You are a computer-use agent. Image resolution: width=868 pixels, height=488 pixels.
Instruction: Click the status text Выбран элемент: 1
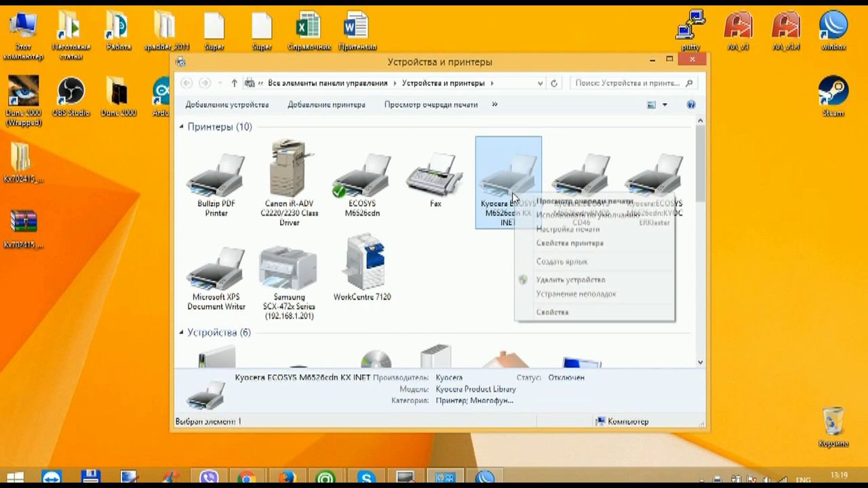(x=208, y=422)
